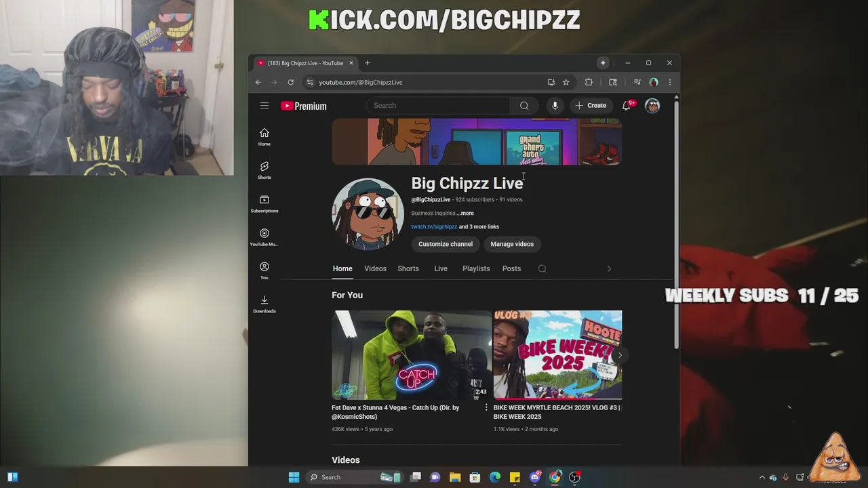Open Shorts in the YouTube sidebar
868x488 pixels.
[x=264, y=170]
